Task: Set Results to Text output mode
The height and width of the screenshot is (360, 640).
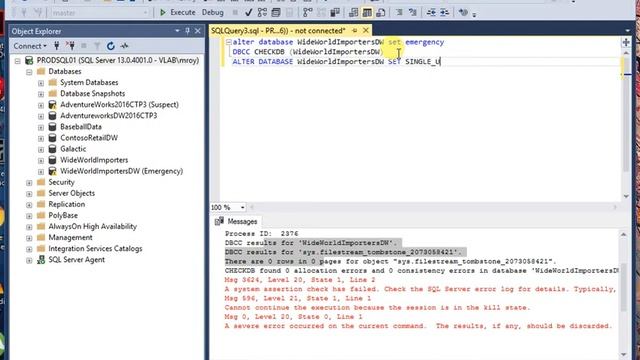Action: point(353,13)
